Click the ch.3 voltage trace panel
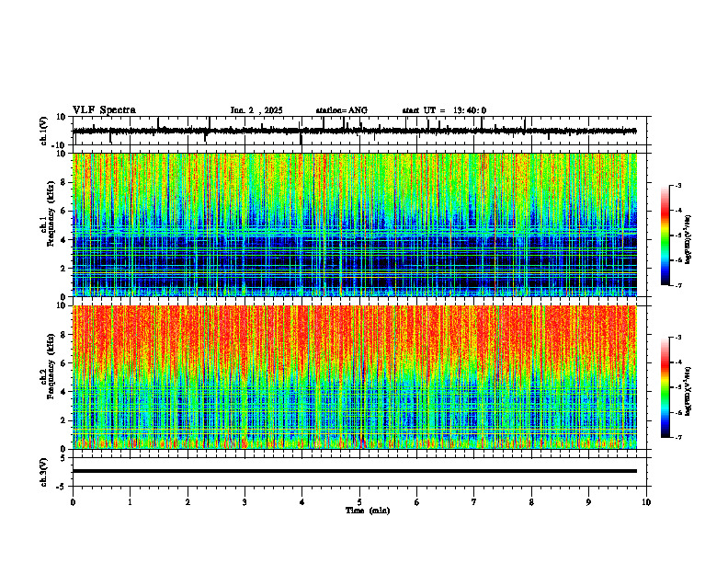728x563 pixels. [361, 472]
